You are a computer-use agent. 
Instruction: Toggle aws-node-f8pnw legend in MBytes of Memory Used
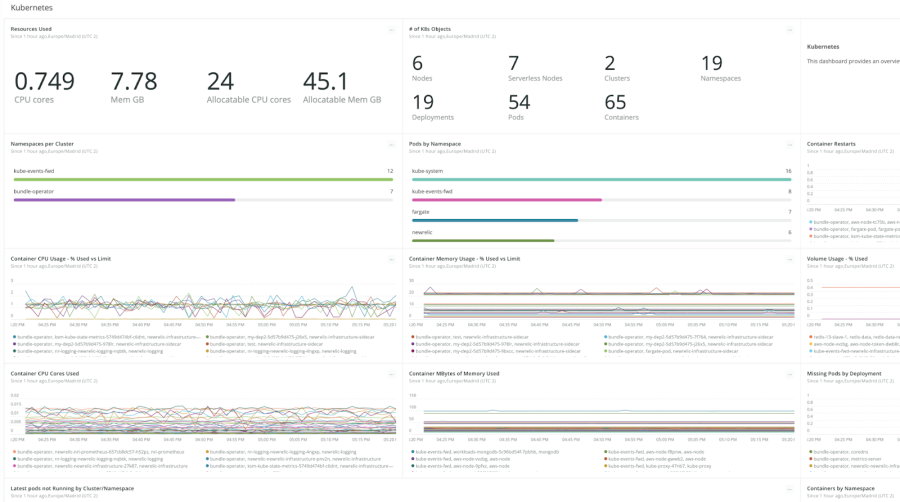tap(654, 452)
